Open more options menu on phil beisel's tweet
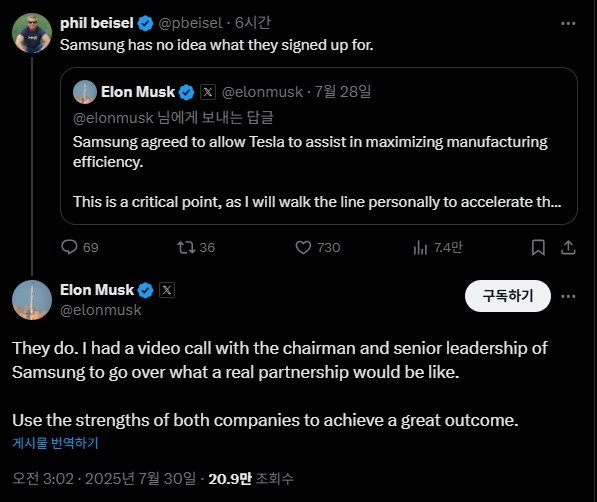 point(568,24)
